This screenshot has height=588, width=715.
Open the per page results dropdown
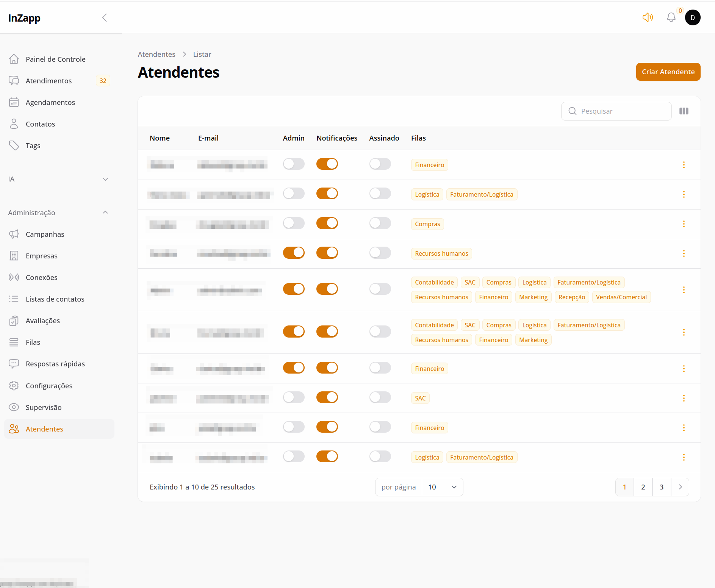[x=442, y=487]
